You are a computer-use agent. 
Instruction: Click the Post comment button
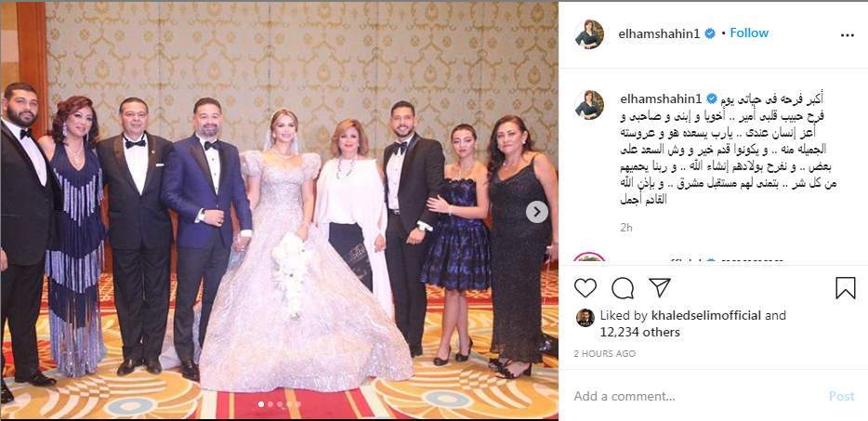(841, 396)
